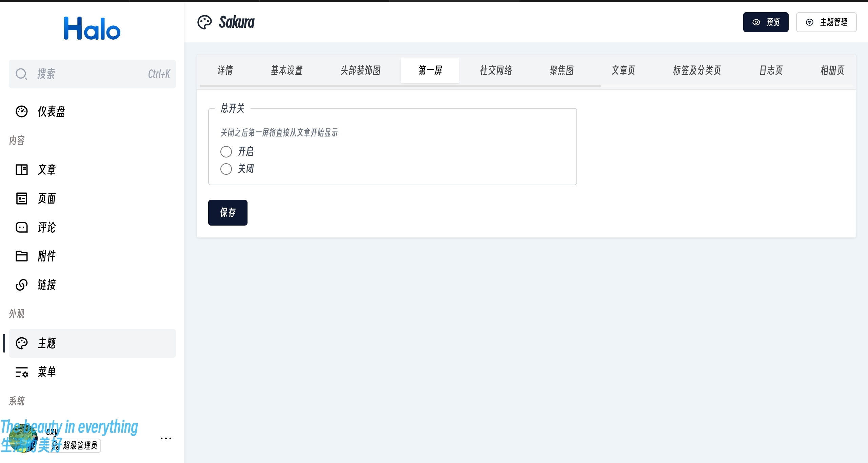Click the Sakura theme palette icon in header
Image resolution: width=868 pixels, height=463 pixels.
pyautogui.click(x=205, y=22)
